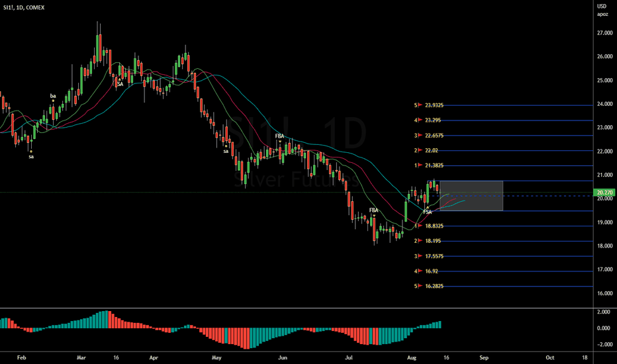Click the 16.000 price axis label
617x364 pixels.
605,293
